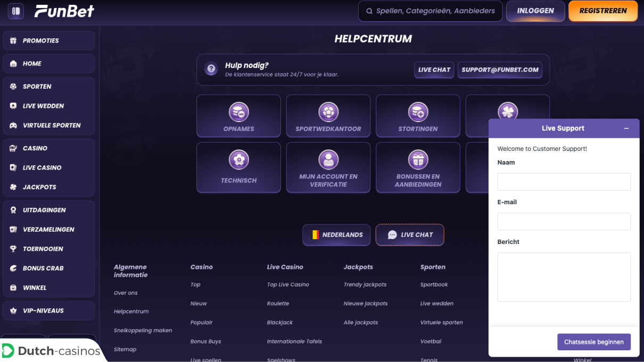Click the Winkel shop icon
Image resolution: width=644 pixels, height=362 pixels.
(x=13, y=288)
